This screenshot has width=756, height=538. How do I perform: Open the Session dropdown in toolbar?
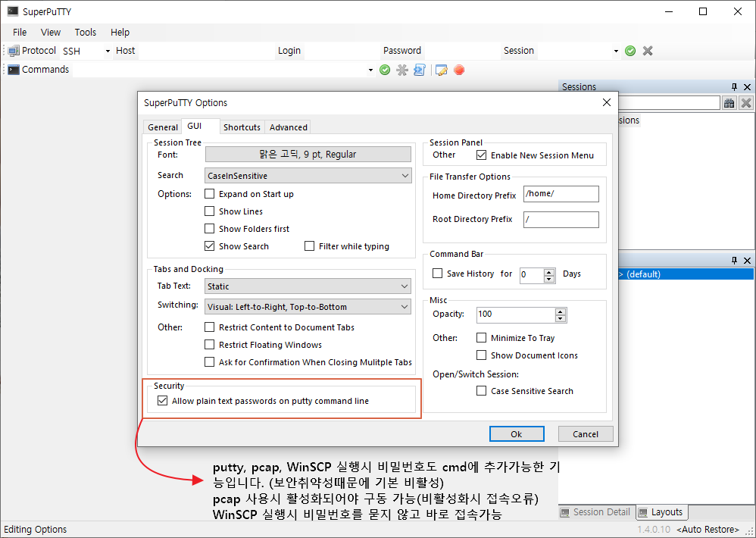pos(616,51)
